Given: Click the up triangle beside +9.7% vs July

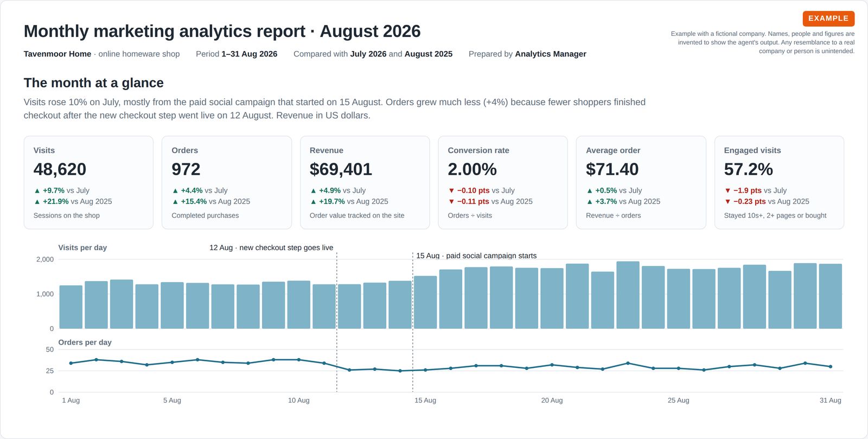Looking at the screenshot, I should tap(37, 190).
